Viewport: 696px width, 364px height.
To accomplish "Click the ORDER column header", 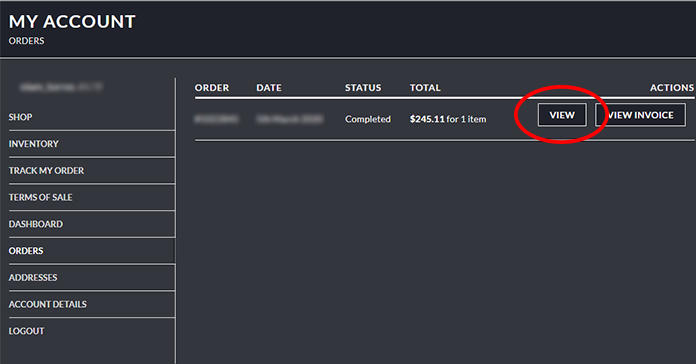I will (x=212, y=88).
